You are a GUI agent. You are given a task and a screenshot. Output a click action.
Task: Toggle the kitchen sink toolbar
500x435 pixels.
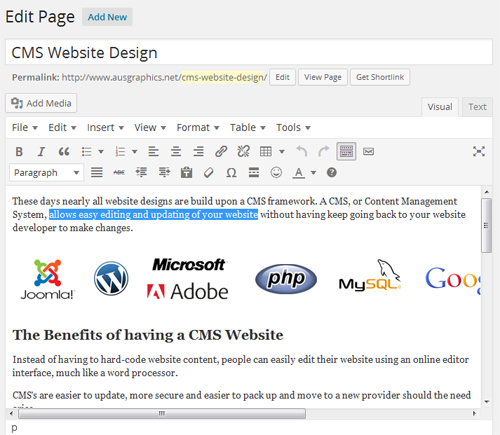tap(346, 152)
